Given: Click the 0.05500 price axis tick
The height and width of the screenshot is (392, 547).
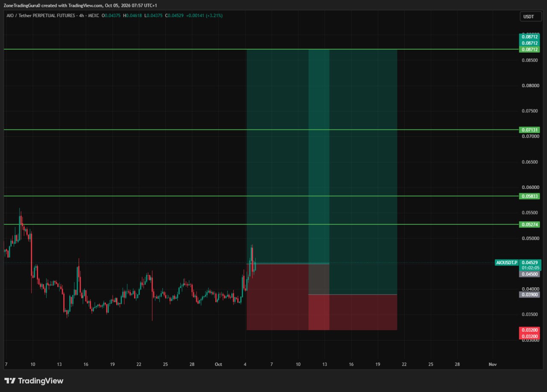Looking at the screenshot, I should point(529,213).
